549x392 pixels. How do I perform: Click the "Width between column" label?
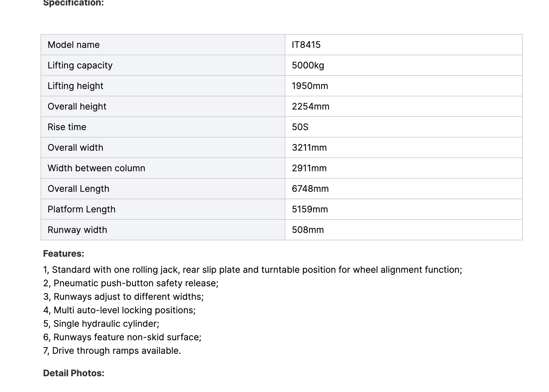point(96,168)
